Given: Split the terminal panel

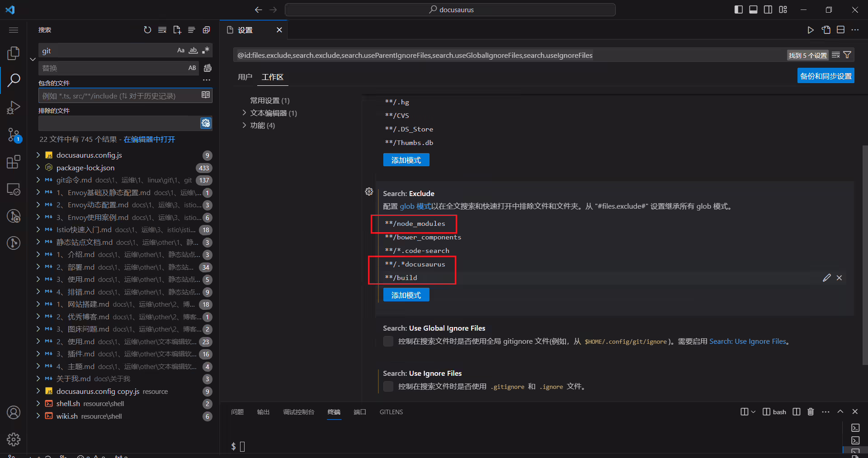Looking at the screenshot, I should [797, 411].
